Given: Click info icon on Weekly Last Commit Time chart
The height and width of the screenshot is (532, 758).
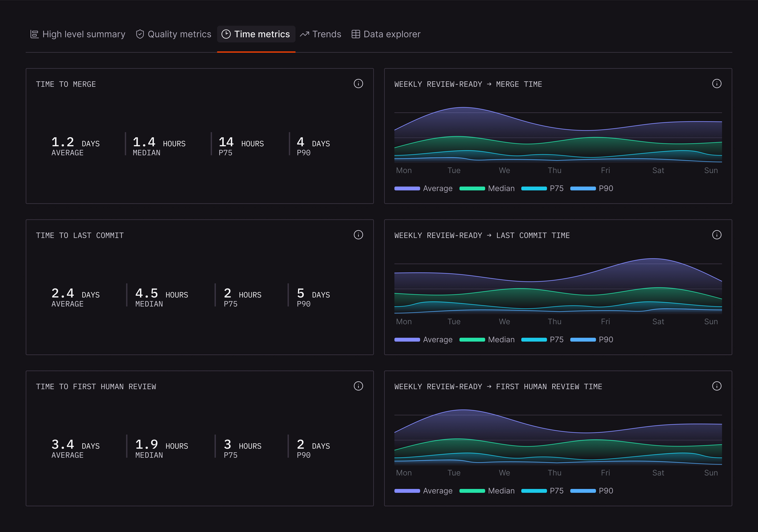Looking at the screenshot, I should point(716,235).
